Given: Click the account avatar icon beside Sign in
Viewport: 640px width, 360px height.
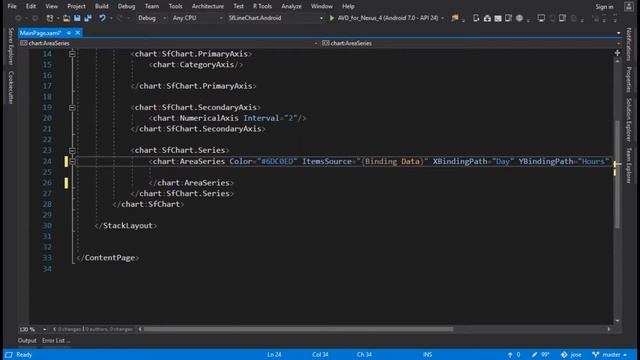Looking at the screenshot, I should [x=629, y=6].
